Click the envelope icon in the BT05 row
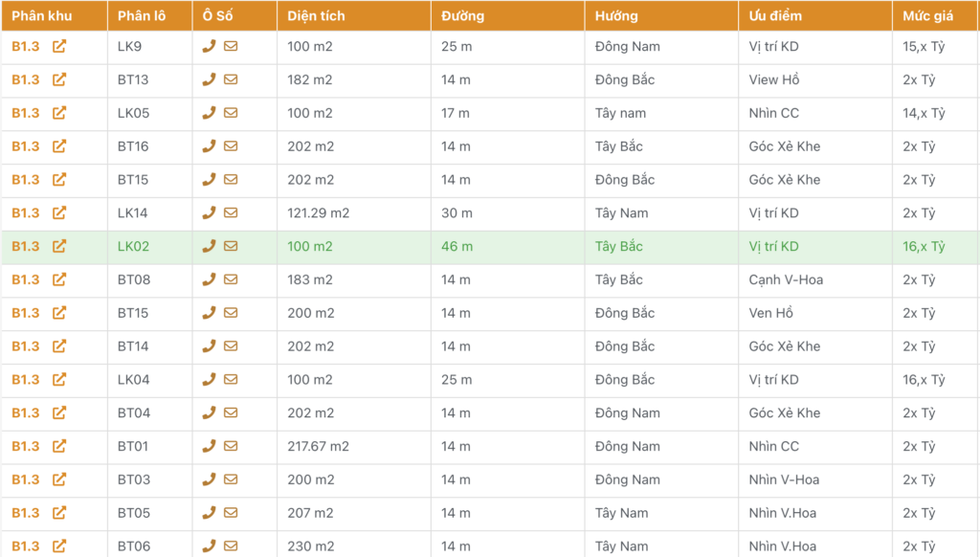Image resolution: width=980 pixels, height=557 pixels. [231, 513]
